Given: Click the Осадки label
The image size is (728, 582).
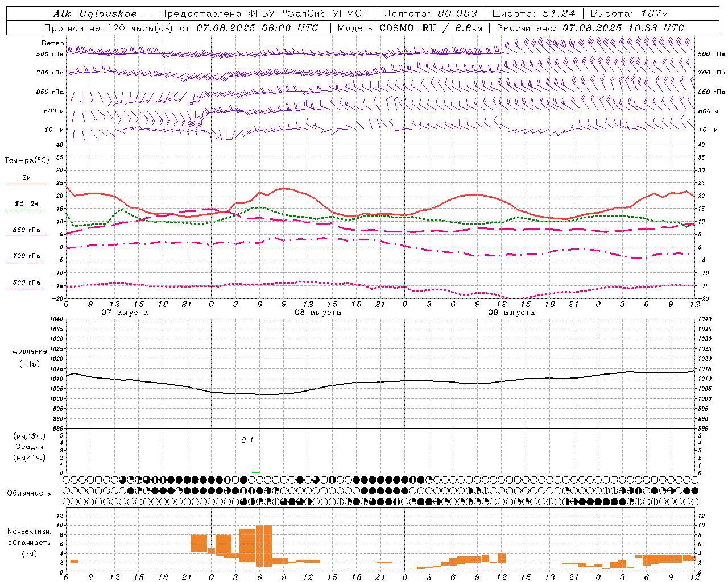Looking at the screenshot, I should (x=30, y=447).
